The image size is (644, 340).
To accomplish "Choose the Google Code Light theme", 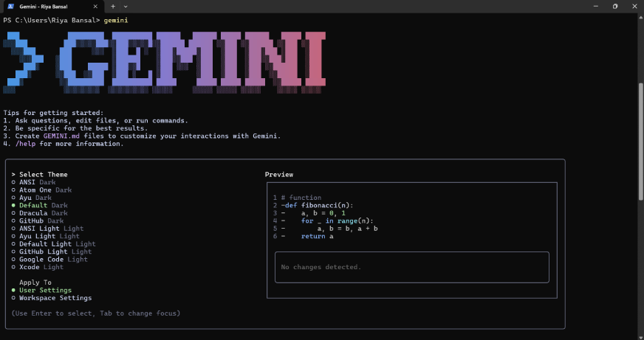I will 49,260.
